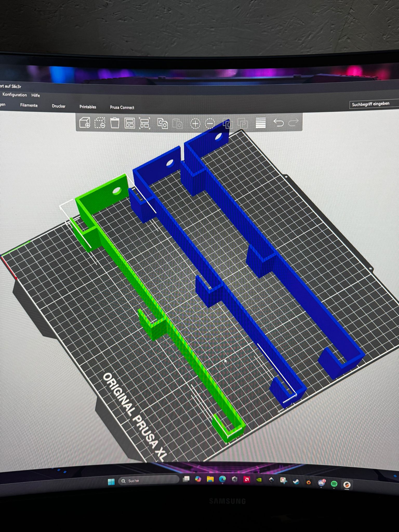
Task: Remove an instance with the minus circle
Action: tap(210, 124)
